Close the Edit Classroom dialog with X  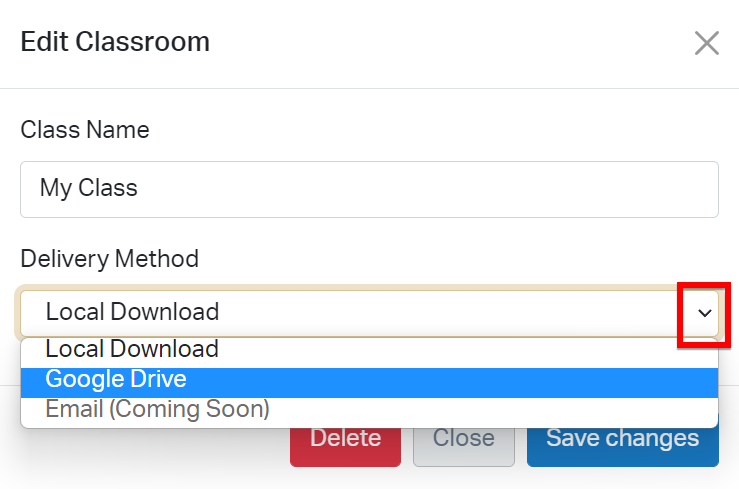[x=707, y=43]
